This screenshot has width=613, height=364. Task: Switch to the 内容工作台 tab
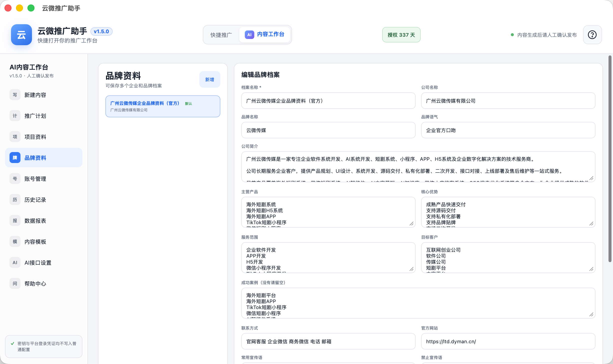click(265, 35)
